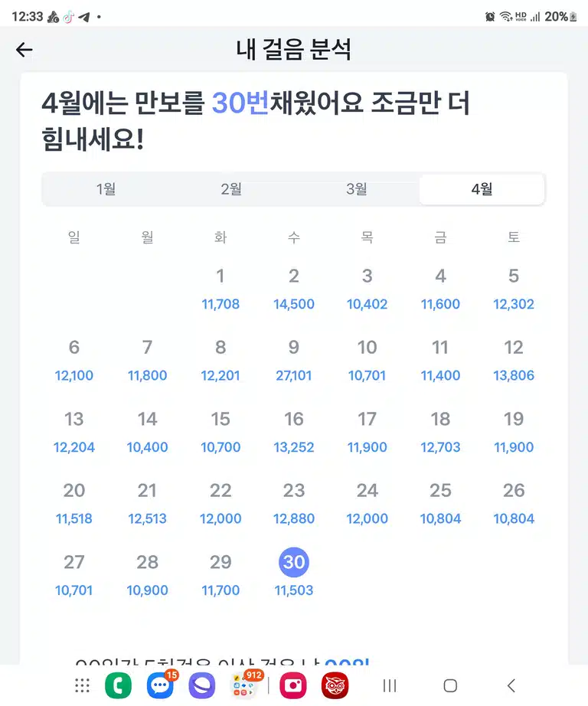The height and width of the screenshot is (706, 588).
Task: Select day 16 with 13,252 steps
Action: pos(294,432)
